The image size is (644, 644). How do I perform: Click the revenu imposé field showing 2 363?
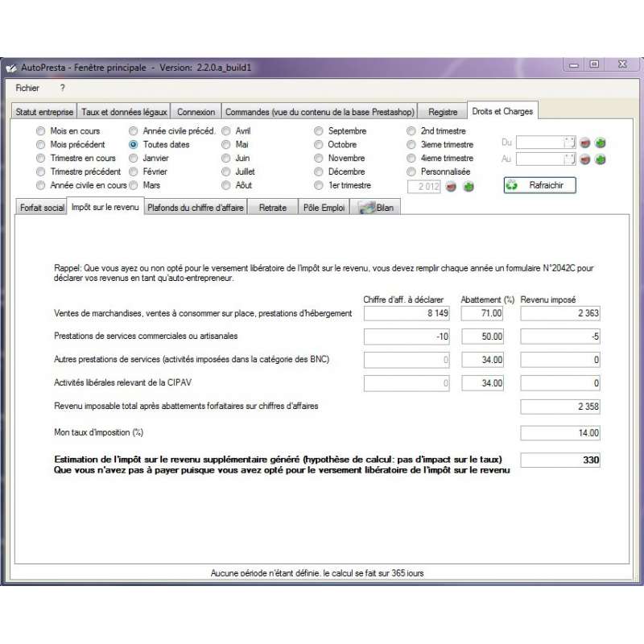point(560,313)
